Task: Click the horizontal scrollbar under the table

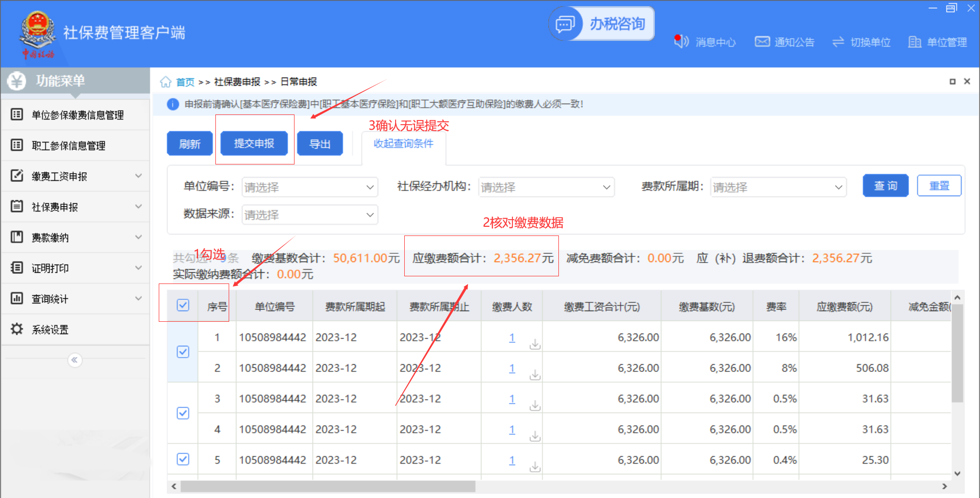Action: point(328,486)
